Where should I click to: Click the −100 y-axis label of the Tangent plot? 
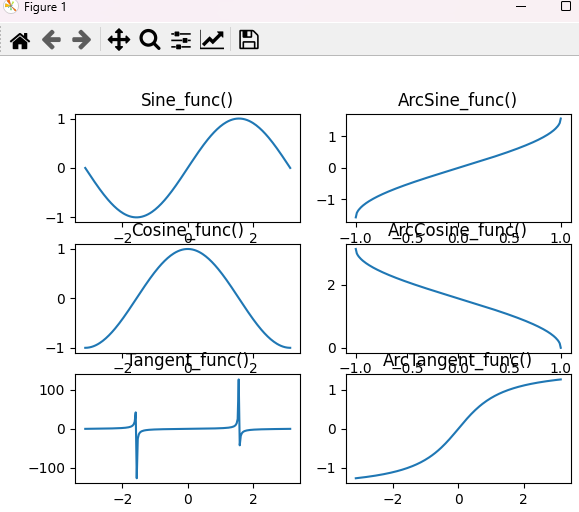[47, 468]
